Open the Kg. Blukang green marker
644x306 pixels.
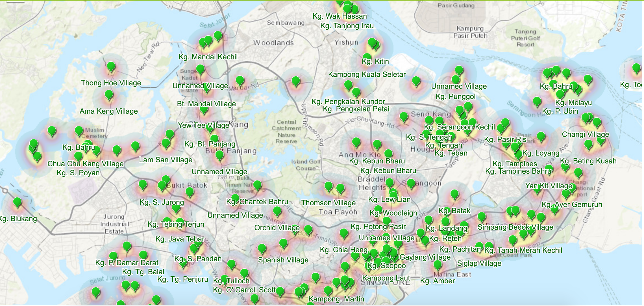[17, 202]
